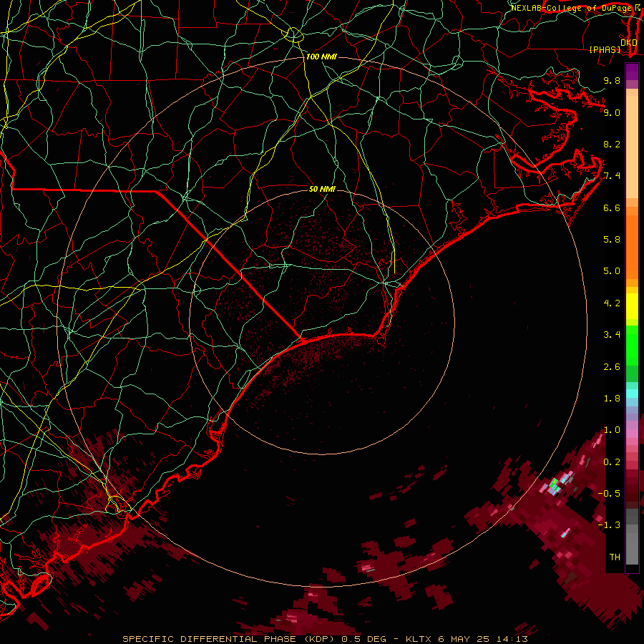Select the NEXLAB-College of DuPage credit text
This screenshot has width=644, height=644.
click(573, 8)
